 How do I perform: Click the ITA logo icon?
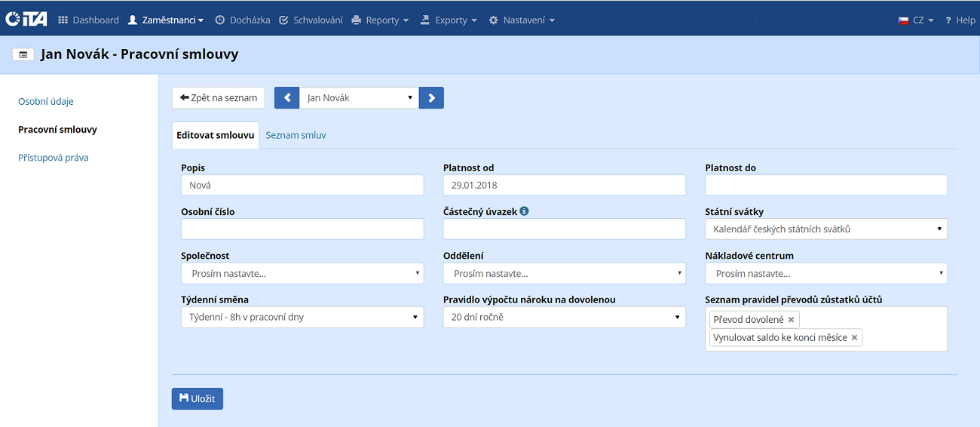pos(26,20)
